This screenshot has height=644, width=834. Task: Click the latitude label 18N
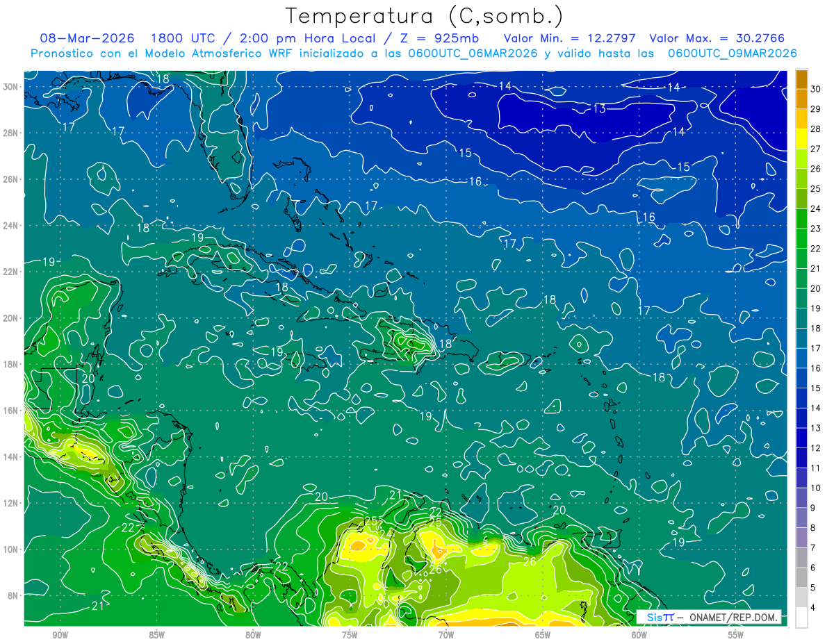tap(11, 364)
